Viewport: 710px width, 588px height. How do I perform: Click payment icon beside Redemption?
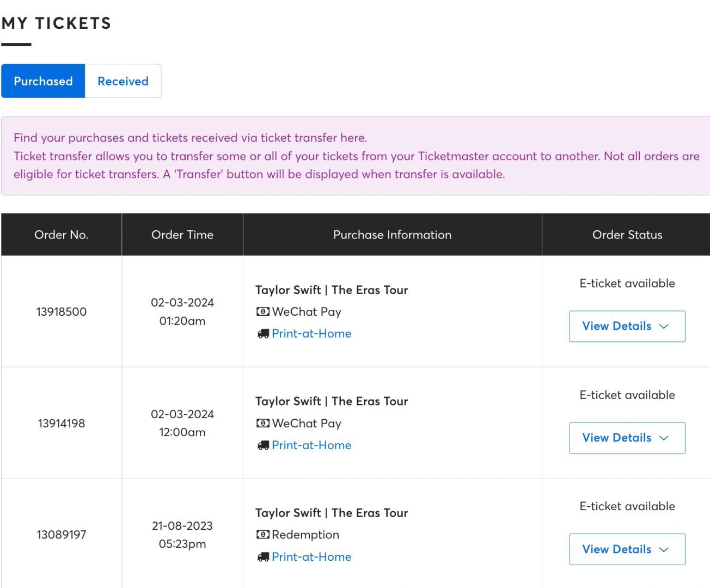(x=263, y=535)
